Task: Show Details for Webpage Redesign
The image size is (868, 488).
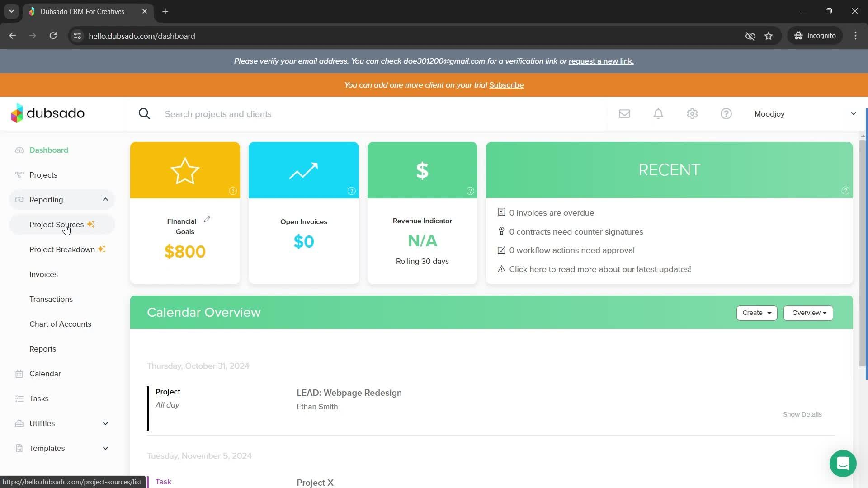Action: [802, 414]
